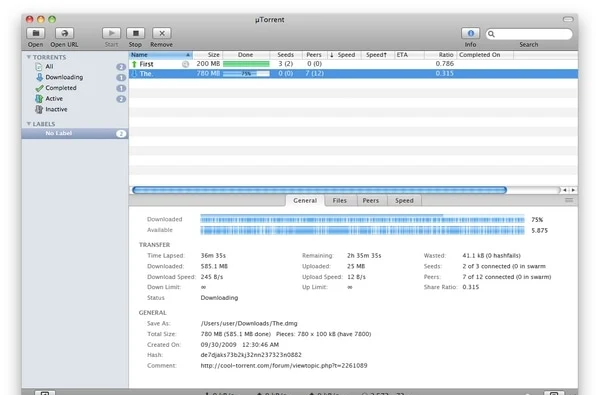Click Ratio value 0.786

coord(445,64)
